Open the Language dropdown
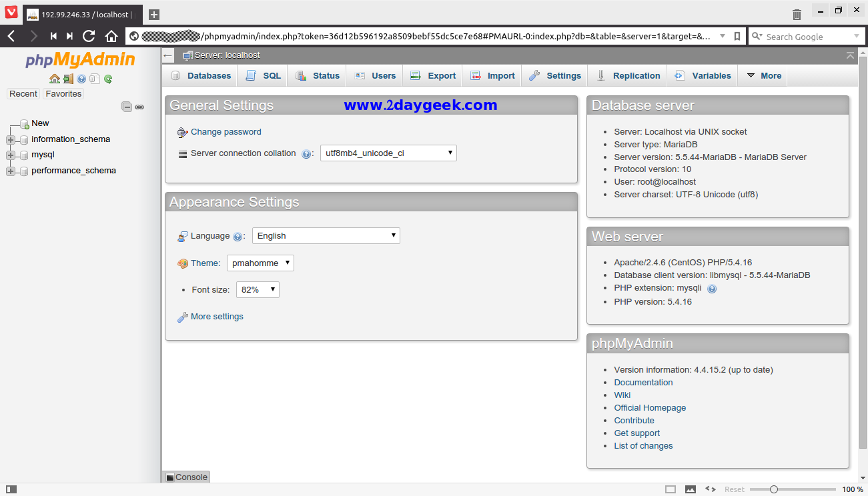The image size is (868, 496). click(326, 236)
